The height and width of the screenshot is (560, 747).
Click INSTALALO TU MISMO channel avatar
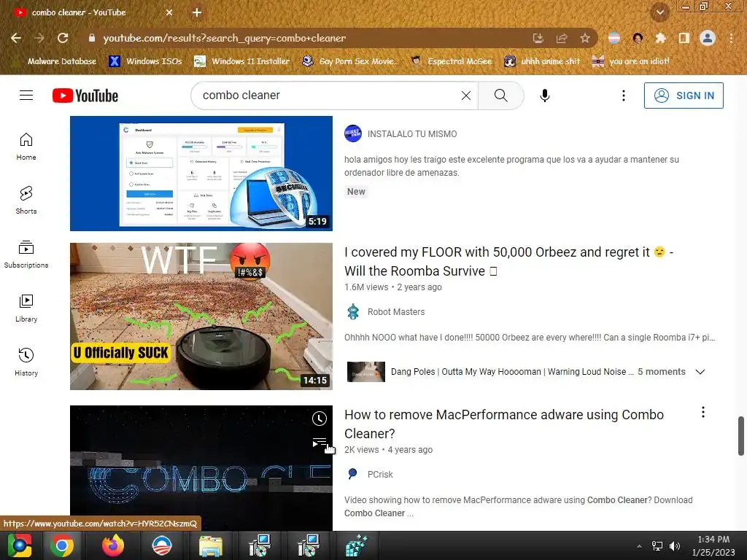(x=353, y=134)
